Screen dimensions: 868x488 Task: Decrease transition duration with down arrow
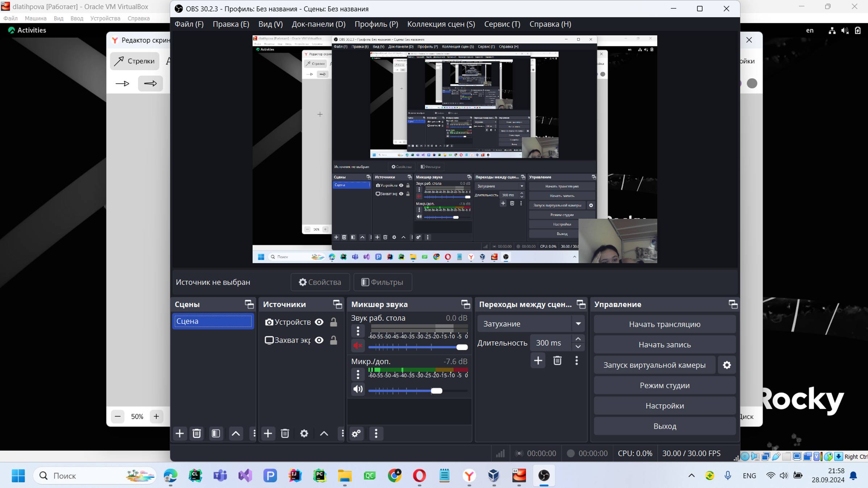click(578, 347)
